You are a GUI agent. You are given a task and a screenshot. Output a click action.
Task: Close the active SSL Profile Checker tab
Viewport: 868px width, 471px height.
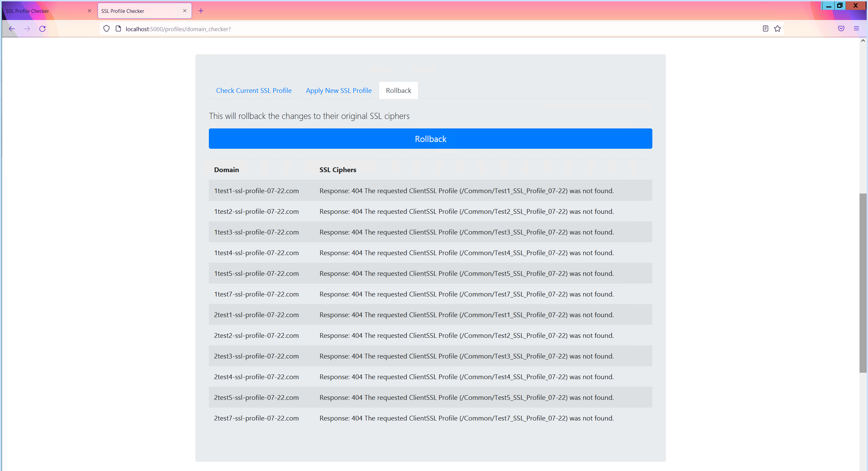pyautogui.click(x=185, y=11)
